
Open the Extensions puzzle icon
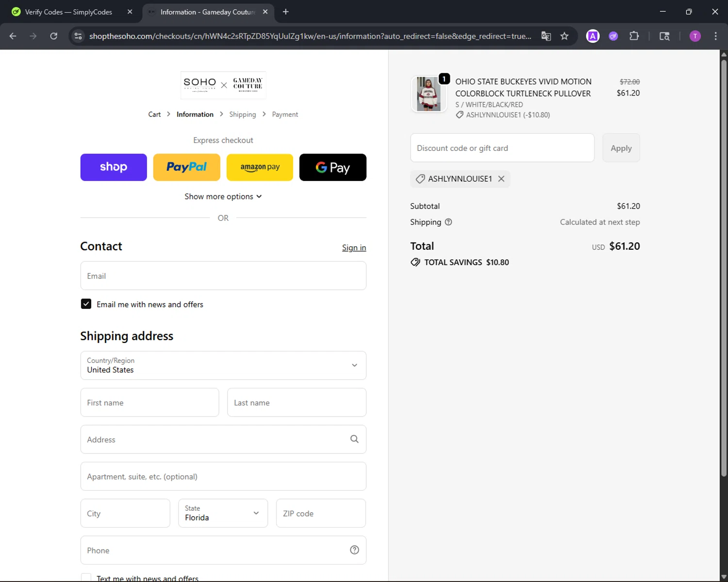click(634, 36)
